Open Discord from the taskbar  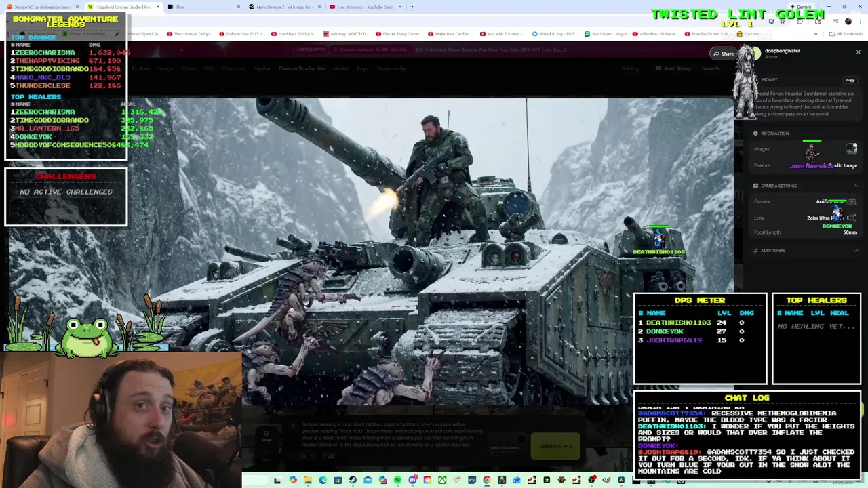point(412,480)
